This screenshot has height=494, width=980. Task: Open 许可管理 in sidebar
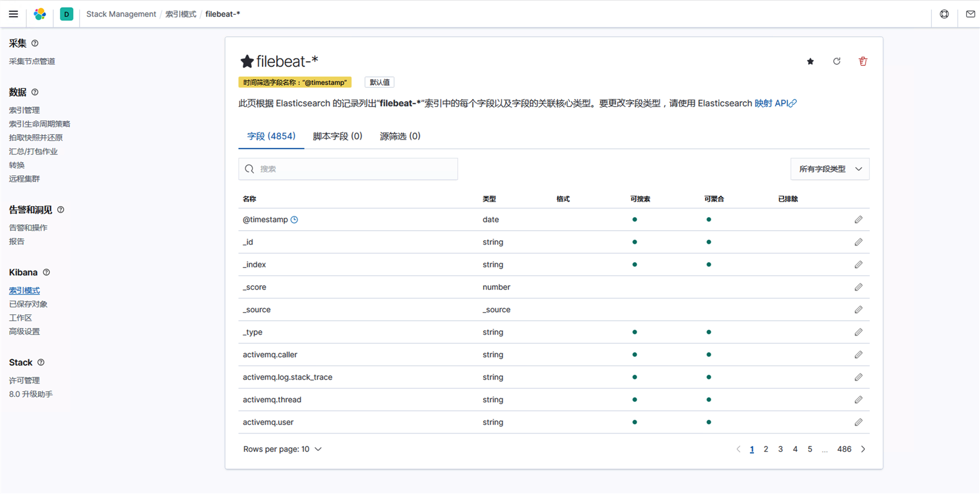point(24,381)
